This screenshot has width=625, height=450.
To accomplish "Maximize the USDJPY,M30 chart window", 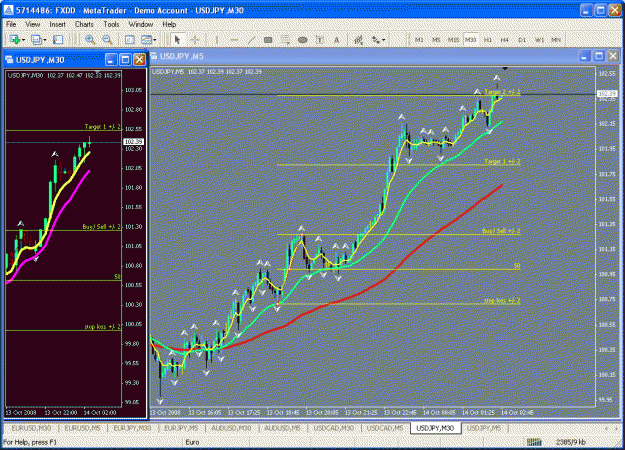I will point(125,60).
